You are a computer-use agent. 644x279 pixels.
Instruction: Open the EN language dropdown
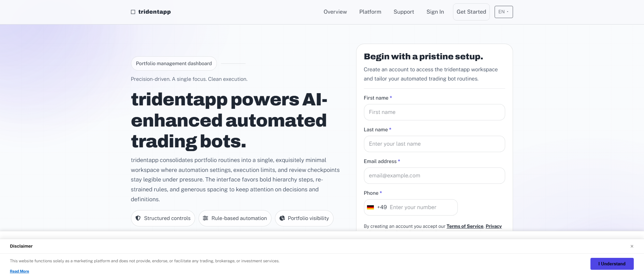pos(503,12)
